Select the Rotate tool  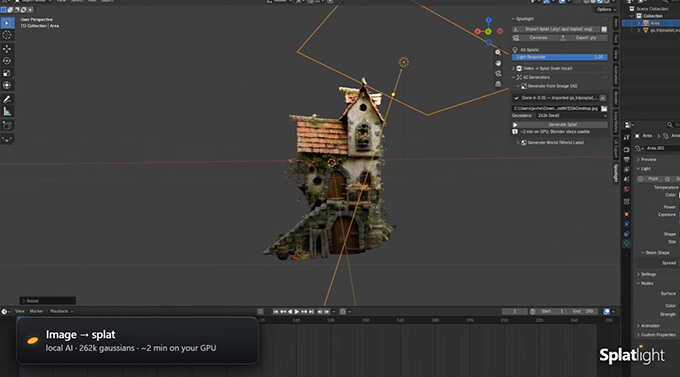click(7, 61)
